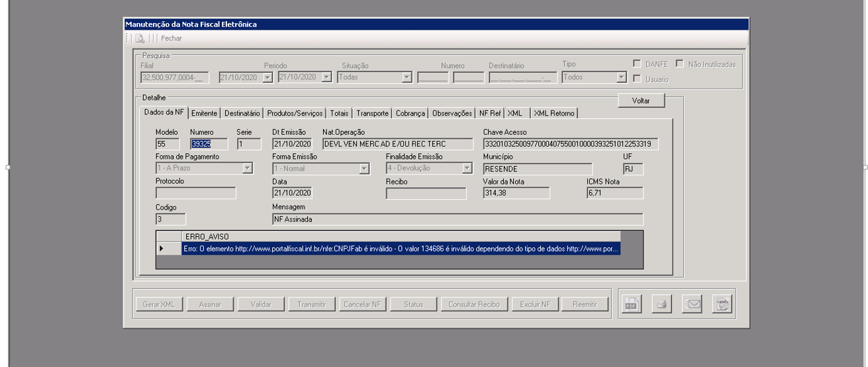Open the XML Retorno tab
This screenshot has height=367, width=868.
click(554, 113)
